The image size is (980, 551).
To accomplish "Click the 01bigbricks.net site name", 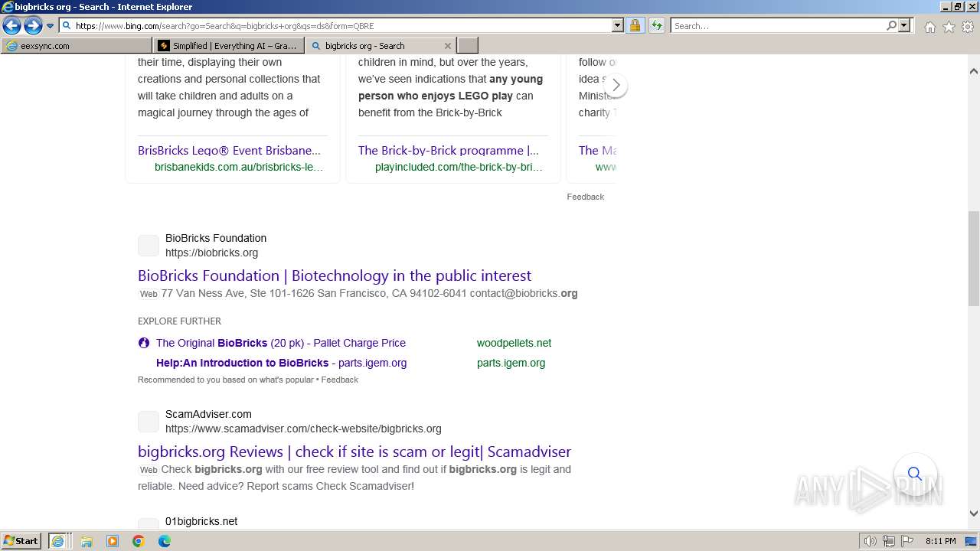I will click(x=201, y=521).
